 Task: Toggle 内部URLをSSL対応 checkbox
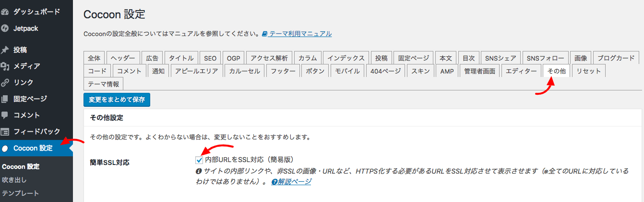(199, 160)
